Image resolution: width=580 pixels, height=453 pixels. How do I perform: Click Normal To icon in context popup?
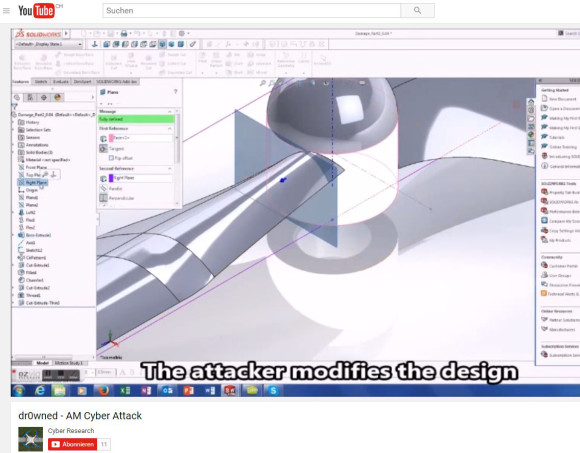54,175
